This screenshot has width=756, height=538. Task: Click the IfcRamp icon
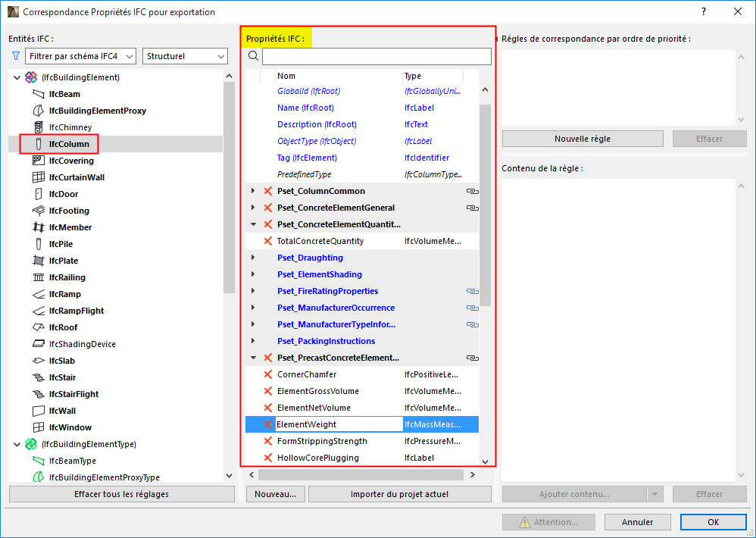pos(39,294)
